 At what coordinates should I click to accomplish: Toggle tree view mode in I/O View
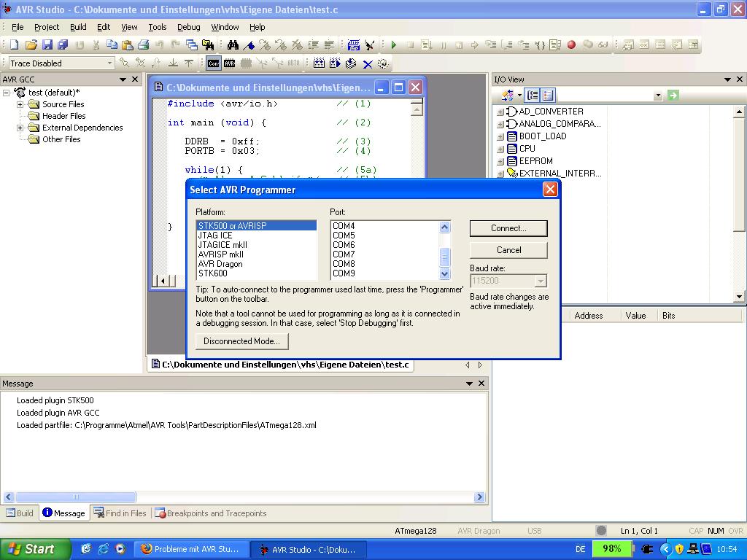[532, 96]
